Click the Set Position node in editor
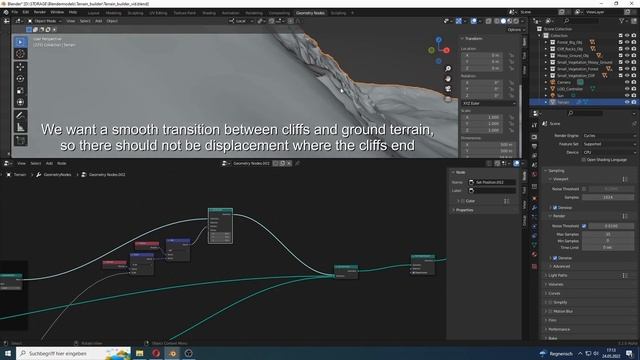The height and width of the screenshot is (360, 640). [220, 226]
